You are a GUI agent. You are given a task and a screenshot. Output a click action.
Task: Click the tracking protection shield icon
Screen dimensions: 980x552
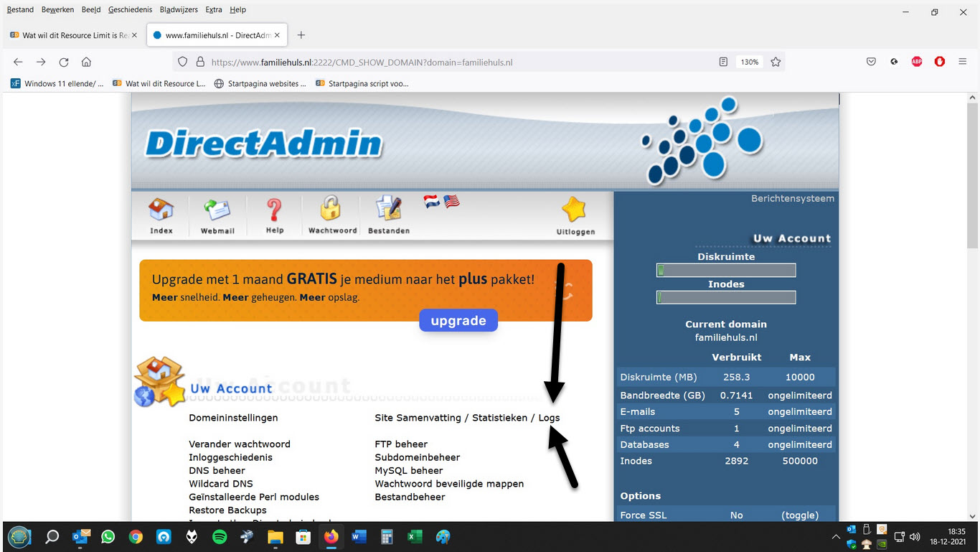[182, 62]
